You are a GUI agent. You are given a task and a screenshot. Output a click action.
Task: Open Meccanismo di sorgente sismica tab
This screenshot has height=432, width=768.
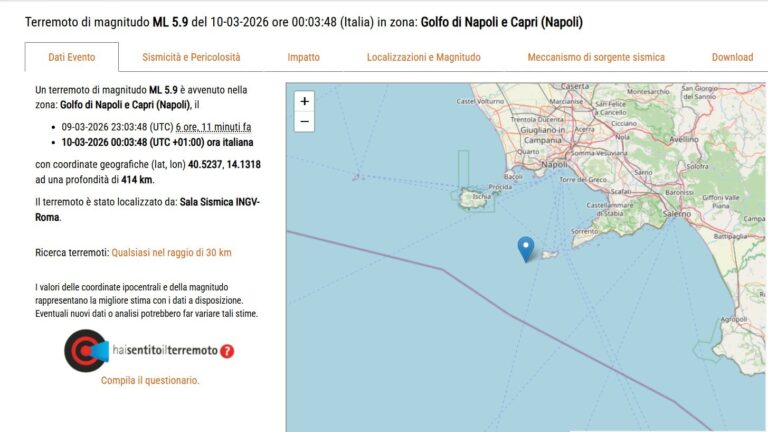point(596,57)
